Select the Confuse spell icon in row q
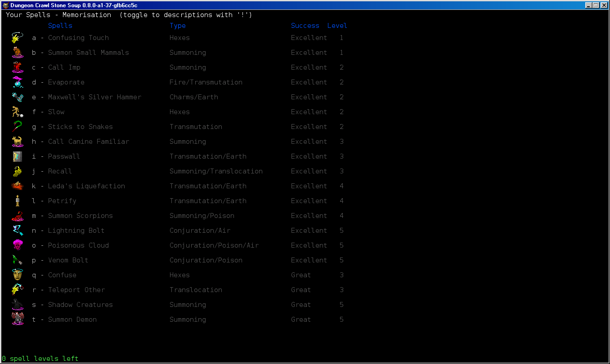The height and width of the screenshot is (364, 610). [x=18, y=275]
